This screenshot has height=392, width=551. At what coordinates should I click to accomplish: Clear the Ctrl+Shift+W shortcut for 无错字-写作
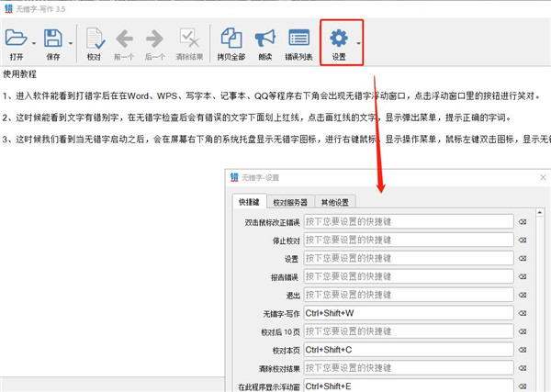click(x=523, y=314)
